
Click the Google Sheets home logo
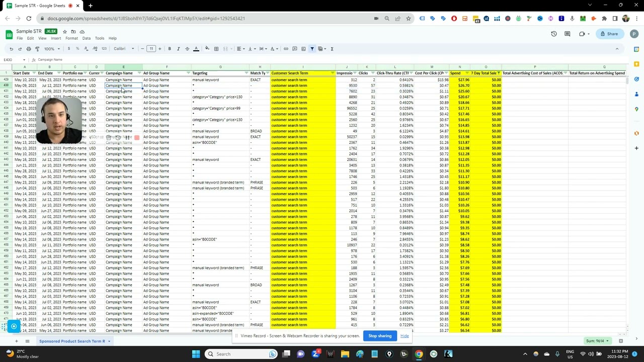[x=9, y=34]
